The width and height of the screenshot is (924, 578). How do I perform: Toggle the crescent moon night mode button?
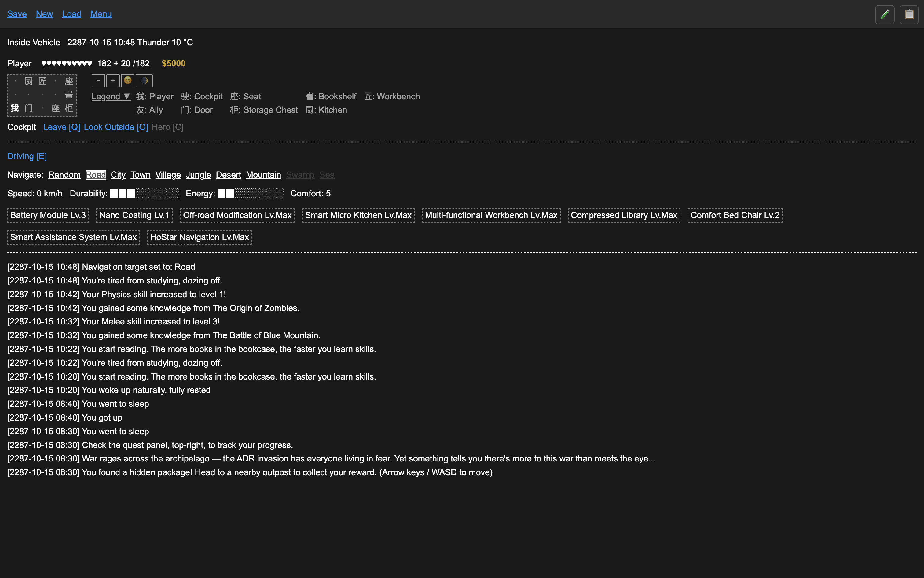(144, 81)
